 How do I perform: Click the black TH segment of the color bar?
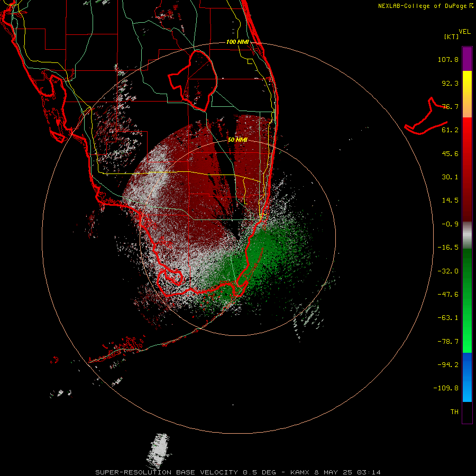pos(467,413)
